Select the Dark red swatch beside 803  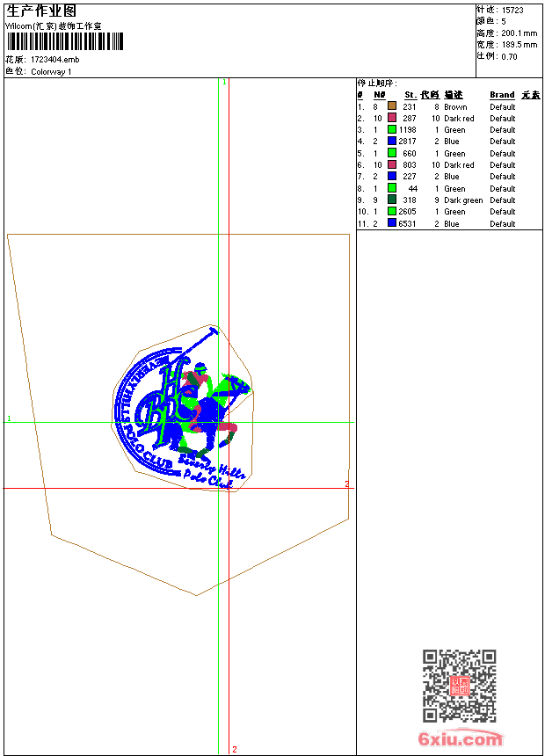392,164
